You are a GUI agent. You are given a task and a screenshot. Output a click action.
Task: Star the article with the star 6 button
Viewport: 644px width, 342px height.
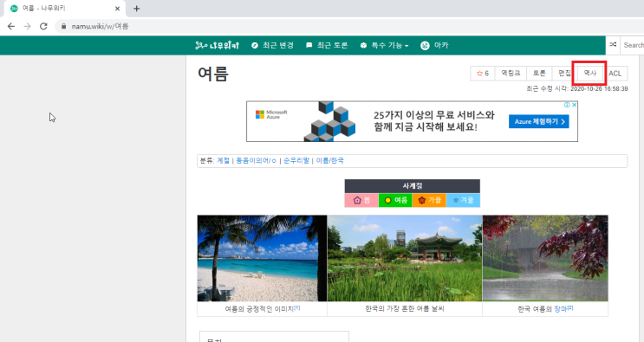(x=483, y=74)
